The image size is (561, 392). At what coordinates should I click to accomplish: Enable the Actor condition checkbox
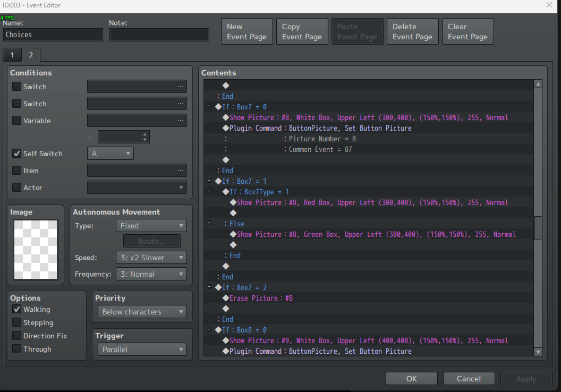[x=16, y=188]
